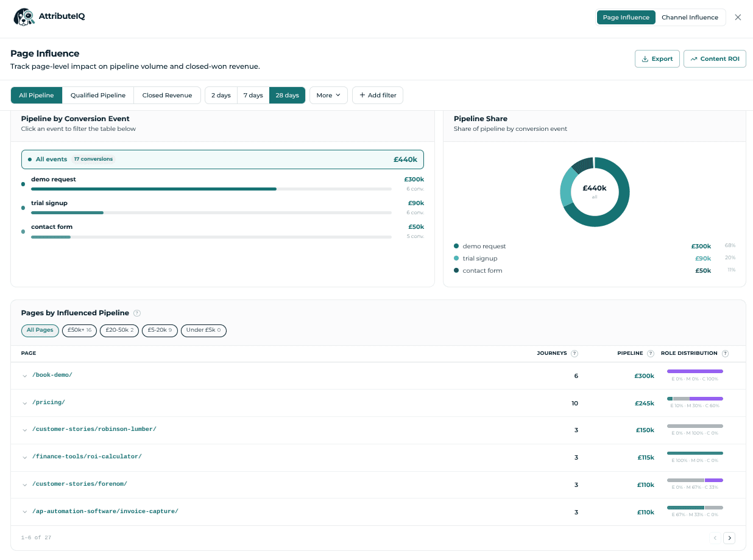Click the help icon next to Journeys column
The height and width of the screenshot is (560, 753).
[574, 353]
